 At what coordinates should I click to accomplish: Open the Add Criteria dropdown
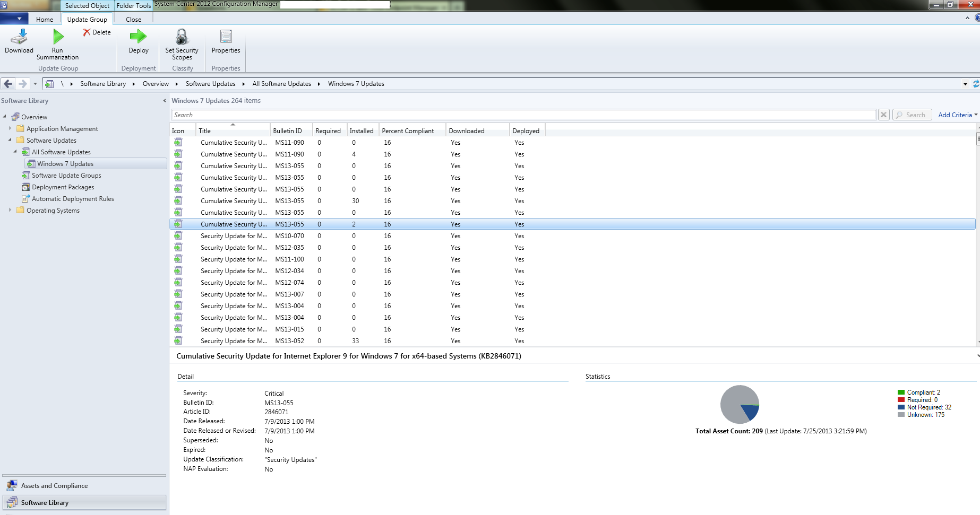pos(956,115)
